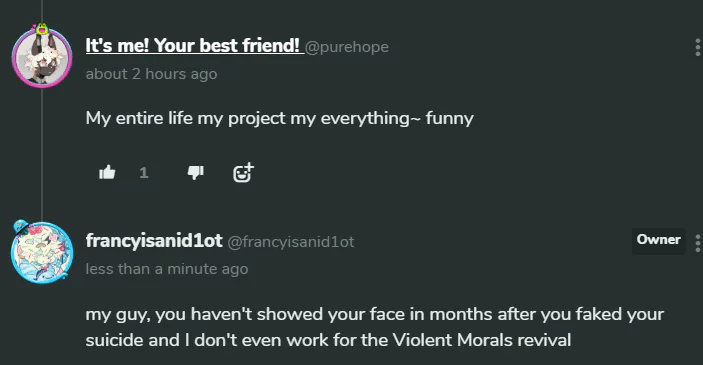Screen dimensions: 703x365
Task: Click the "less than a minute ago" timestamp
Action: 166,269
